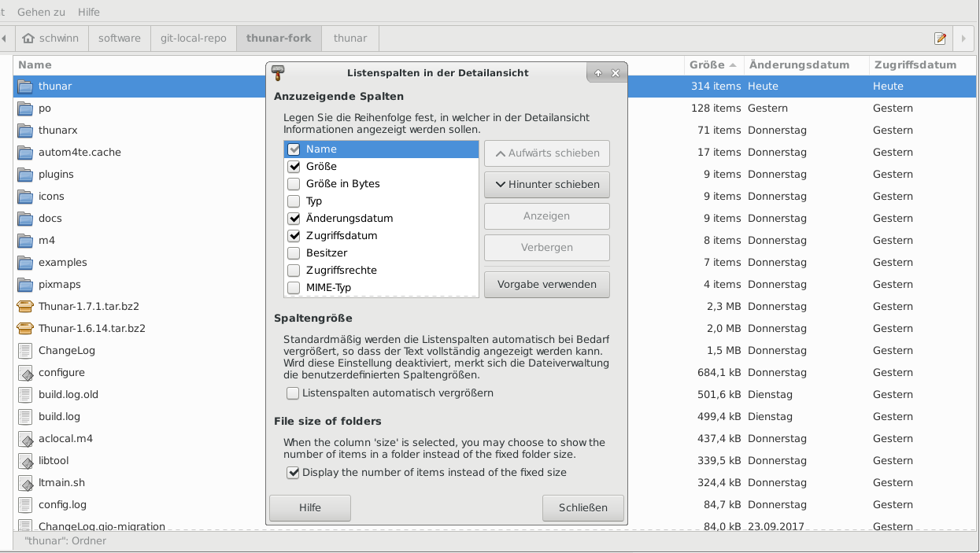The image size is (980, 553).
Task: Click the path bar left scroll arrow
Action: [x=5, y=39]
